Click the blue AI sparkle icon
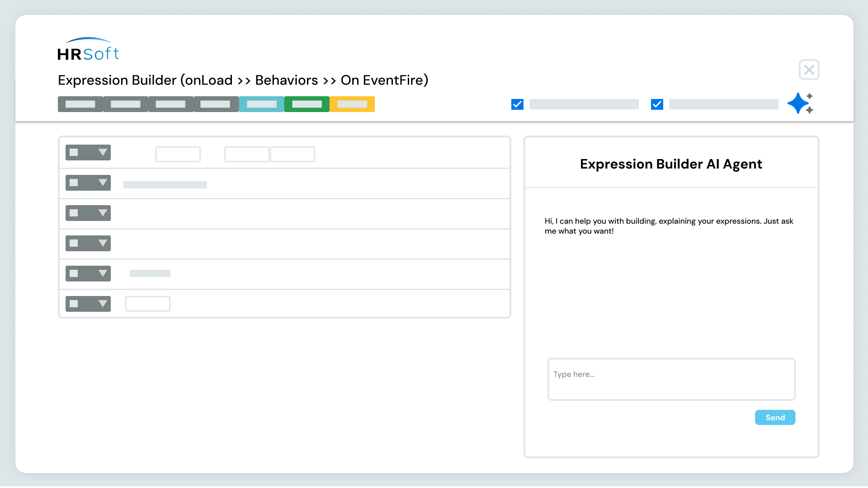 (x=799, y=103)
